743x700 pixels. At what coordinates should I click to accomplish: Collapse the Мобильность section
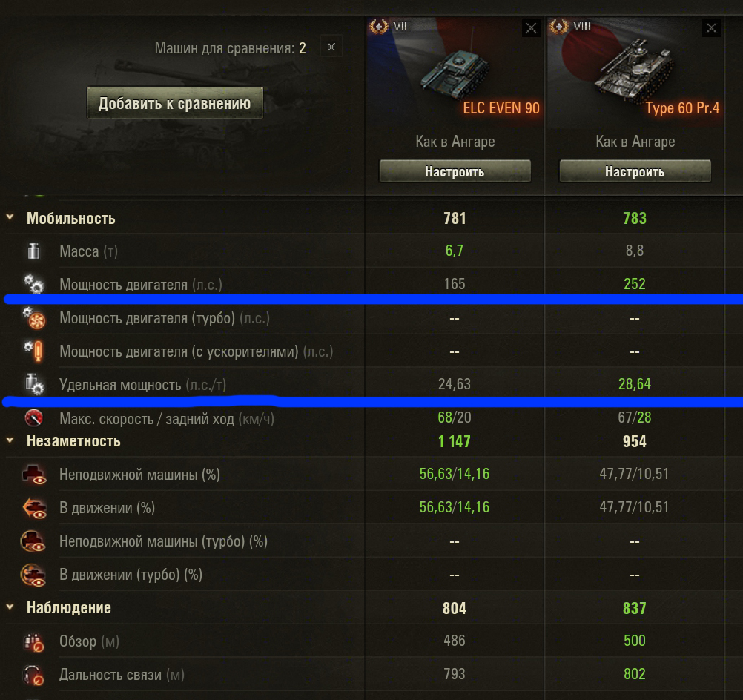pos(10,217)
